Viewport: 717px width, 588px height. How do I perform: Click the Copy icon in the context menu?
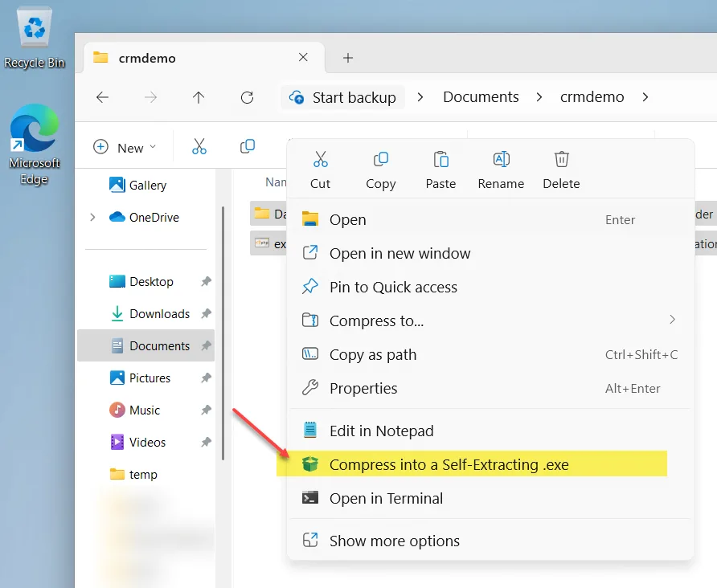380,160
